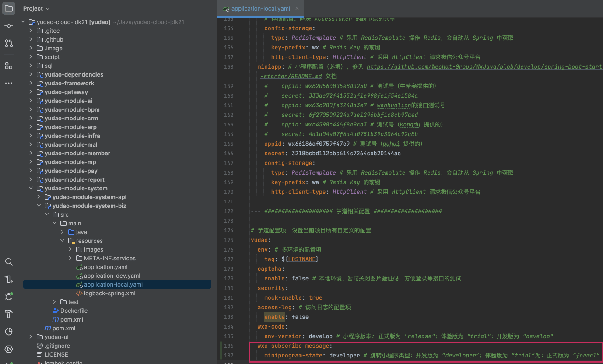
Task: Open the Debug bug icon panel
Action: (9, 297)
